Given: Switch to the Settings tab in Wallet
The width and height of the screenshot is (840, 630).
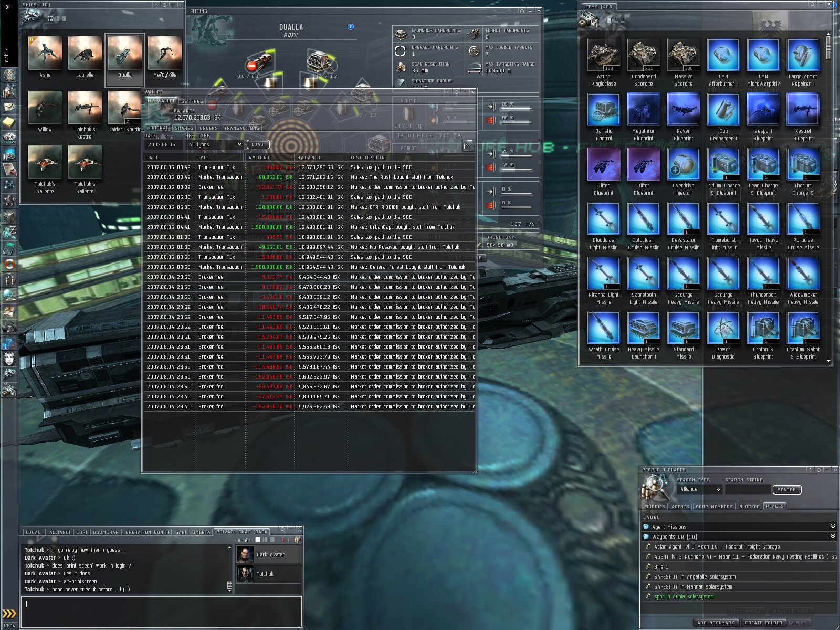Looking at the screenshot, I should tap(192, 101).
